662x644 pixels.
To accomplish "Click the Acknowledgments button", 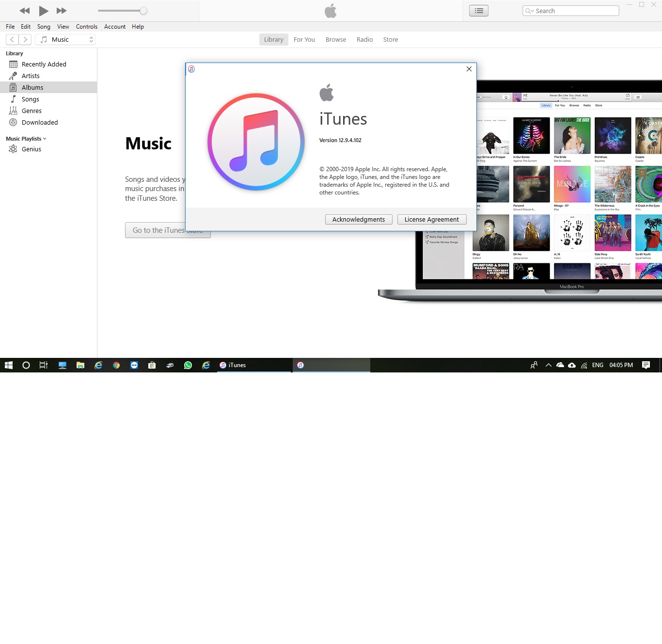I will tap(359, 220).
